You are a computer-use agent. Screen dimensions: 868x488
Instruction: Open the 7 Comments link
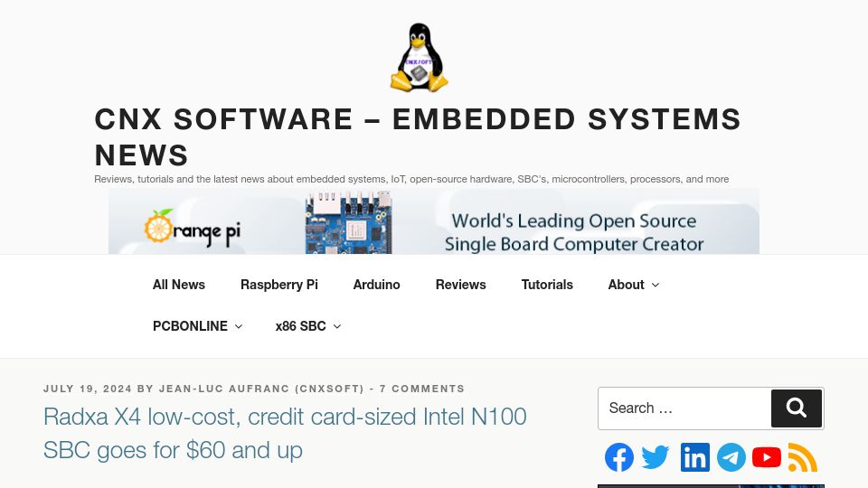click(422, 389)
